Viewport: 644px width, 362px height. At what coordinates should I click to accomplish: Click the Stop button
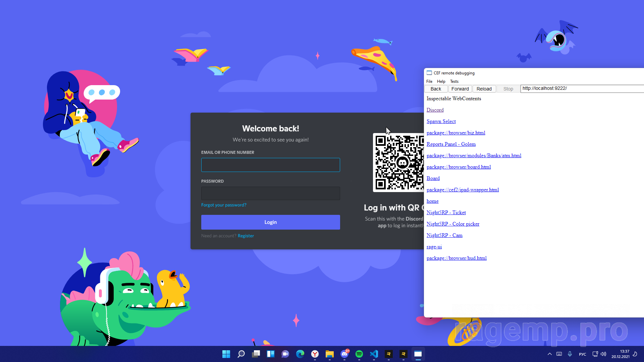pos(508,89)
